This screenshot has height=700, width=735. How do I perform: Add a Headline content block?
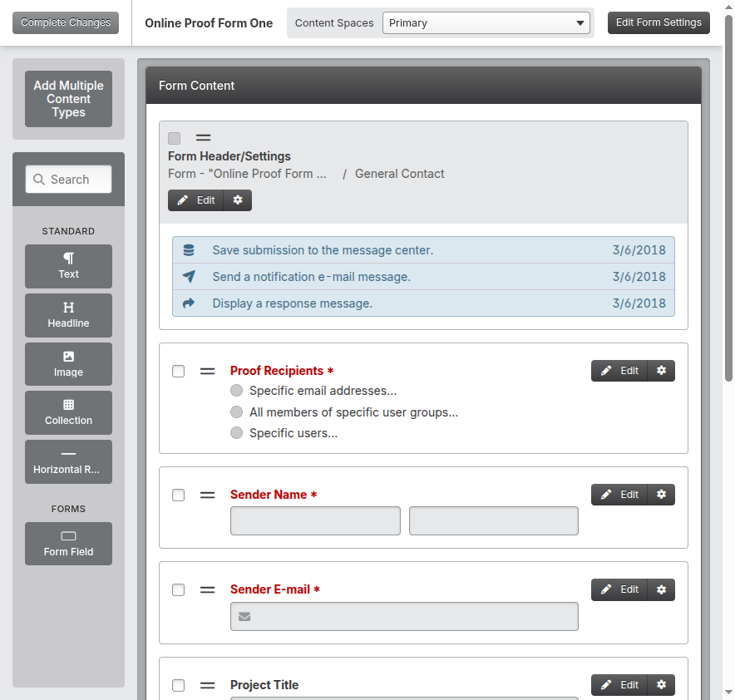(x=68, y=315)
